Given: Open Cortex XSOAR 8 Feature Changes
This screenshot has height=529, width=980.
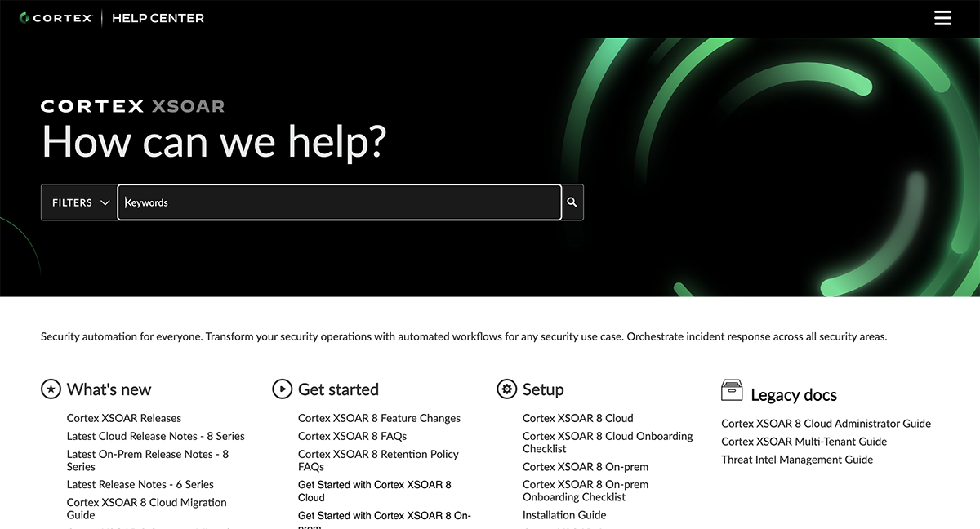Looking at the screenshot, I should 379,418.
